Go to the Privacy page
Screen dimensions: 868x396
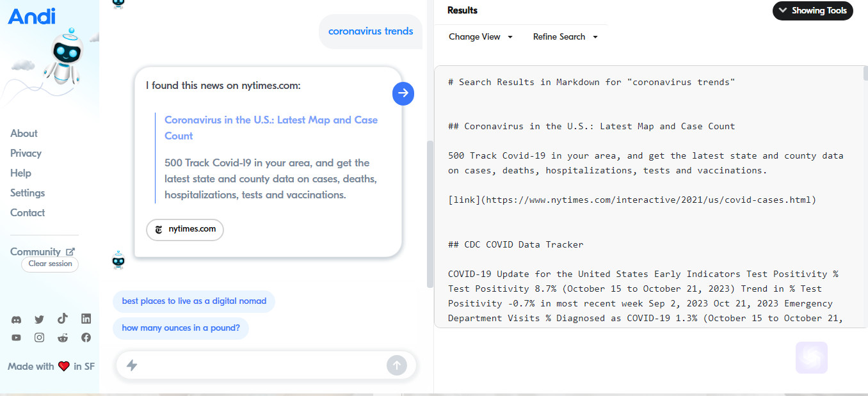point(26,153)
